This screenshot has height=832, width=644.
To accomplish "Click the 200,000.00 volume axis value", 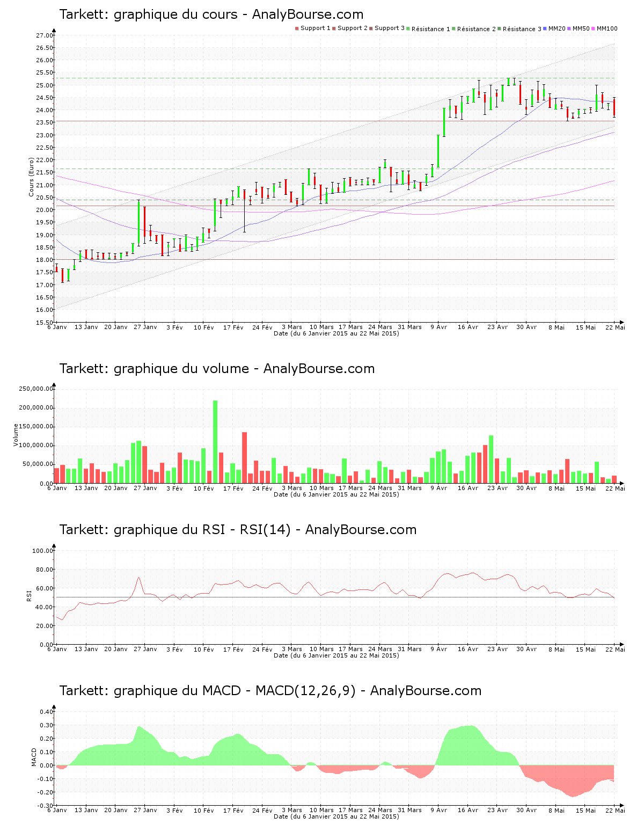I will 36,407.
